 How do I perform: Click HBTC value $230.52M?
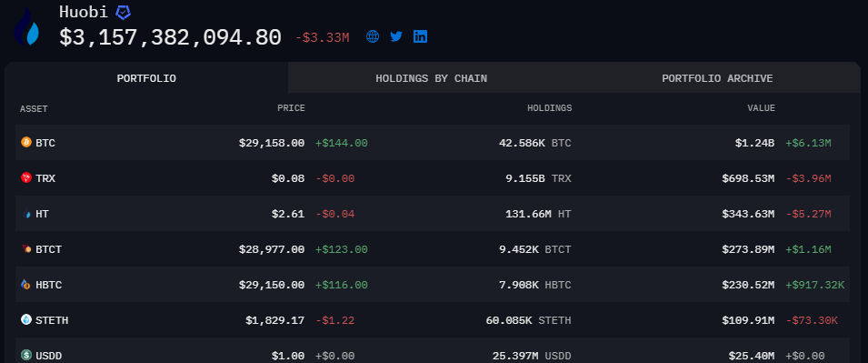point(748,285)
